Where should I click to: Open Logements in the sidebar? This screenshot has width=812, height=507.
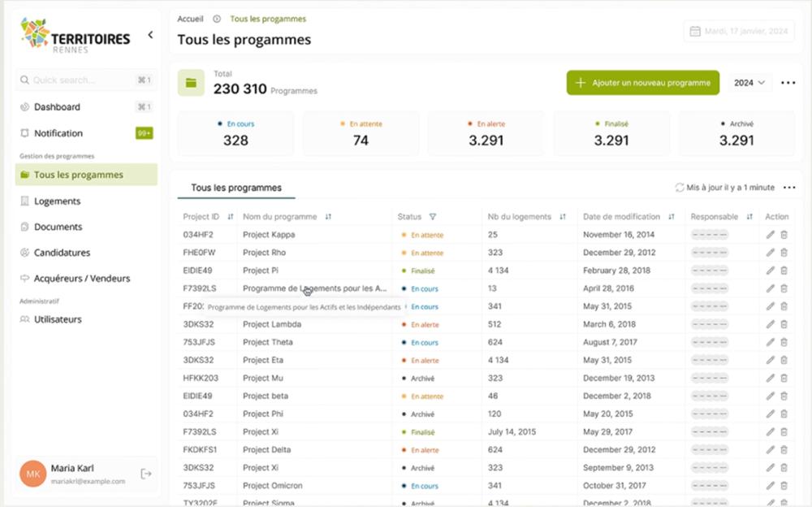click(57, 201)
